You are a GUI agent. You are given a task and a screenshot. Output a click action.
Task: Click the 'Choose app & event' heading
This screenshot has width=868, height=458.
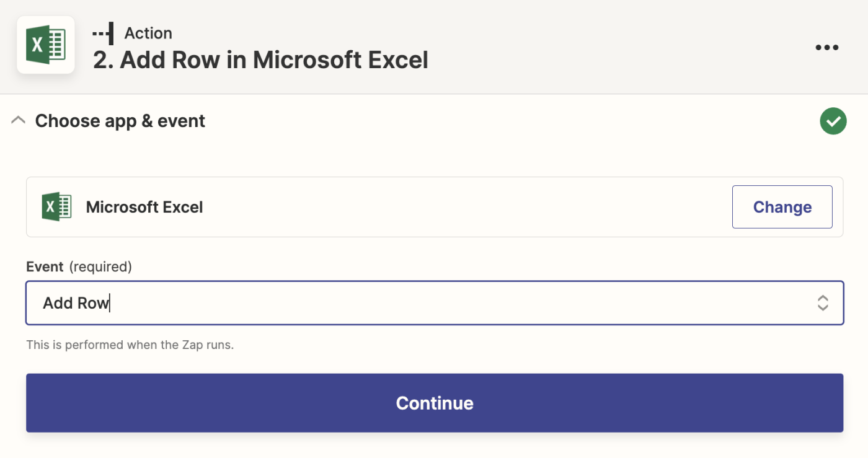(120, 121)
